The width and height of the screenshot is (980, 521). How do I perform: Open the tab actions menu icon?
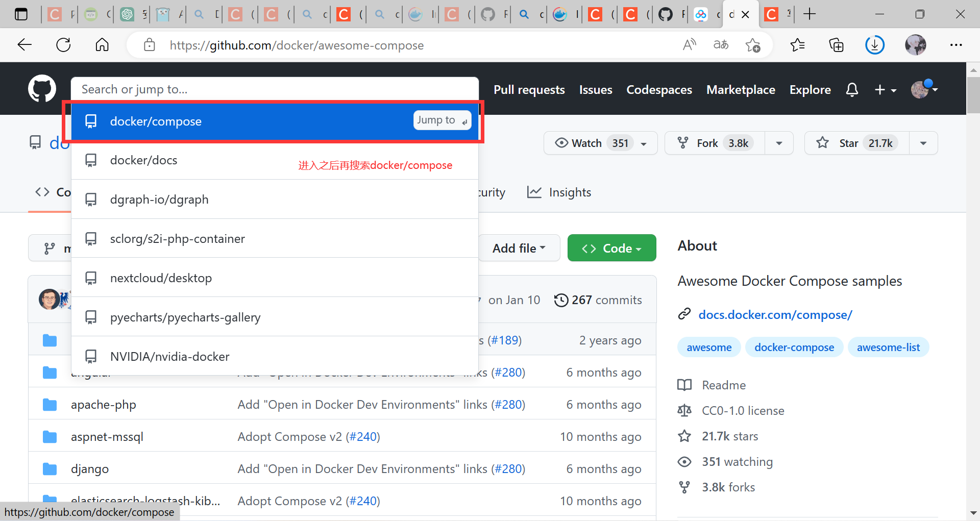(21, 14)
